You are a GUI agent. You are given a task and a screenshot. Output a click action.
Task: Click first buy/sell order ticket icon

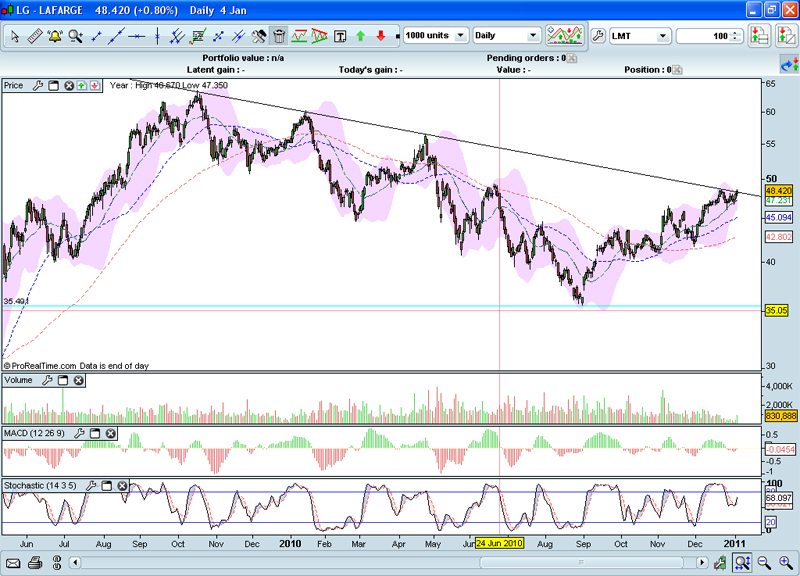tap(759, 36)
